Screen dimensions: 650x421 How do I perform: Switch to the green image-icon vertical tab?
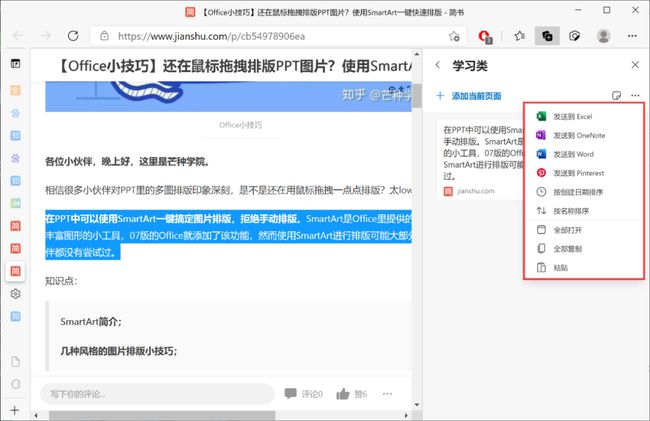point(15,203)
